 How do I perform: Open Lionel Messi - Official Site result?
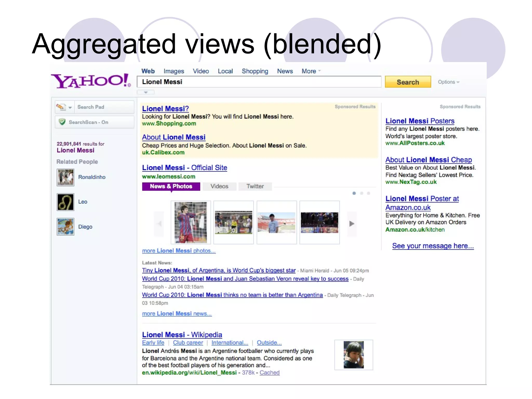[x=184, y=168]
